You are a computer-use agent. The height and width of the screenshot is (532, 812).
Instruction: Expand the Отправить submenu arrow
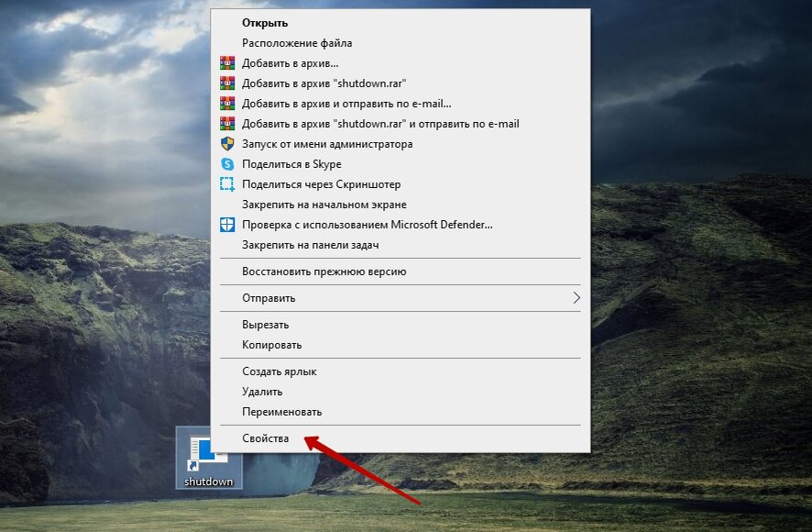(576, 297)
